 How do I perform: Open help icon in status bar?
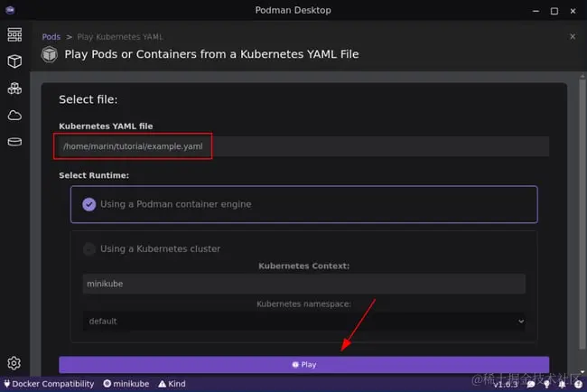point(578,385)
